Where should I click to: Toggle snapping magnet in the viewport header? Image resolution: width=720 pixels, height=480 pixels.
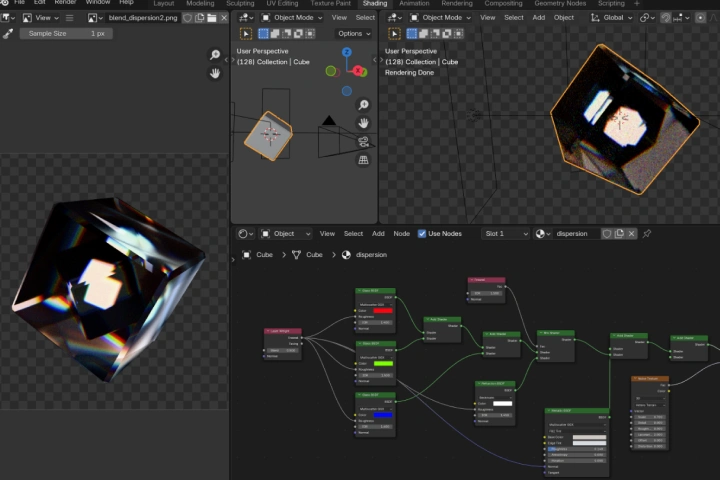pyautogui.click(x=665, y=18)
